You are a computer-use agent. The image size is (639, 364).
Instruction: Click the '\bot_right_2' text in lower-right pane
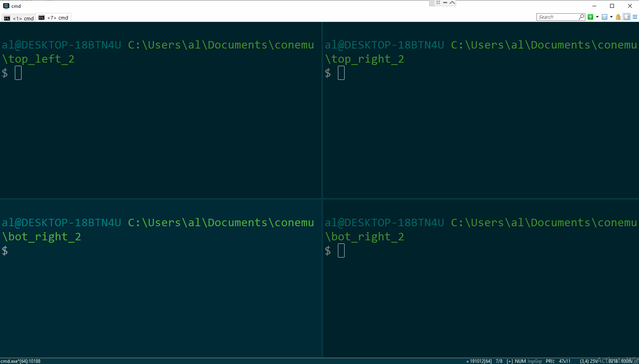pyautogui.click(x=364, y=237)
